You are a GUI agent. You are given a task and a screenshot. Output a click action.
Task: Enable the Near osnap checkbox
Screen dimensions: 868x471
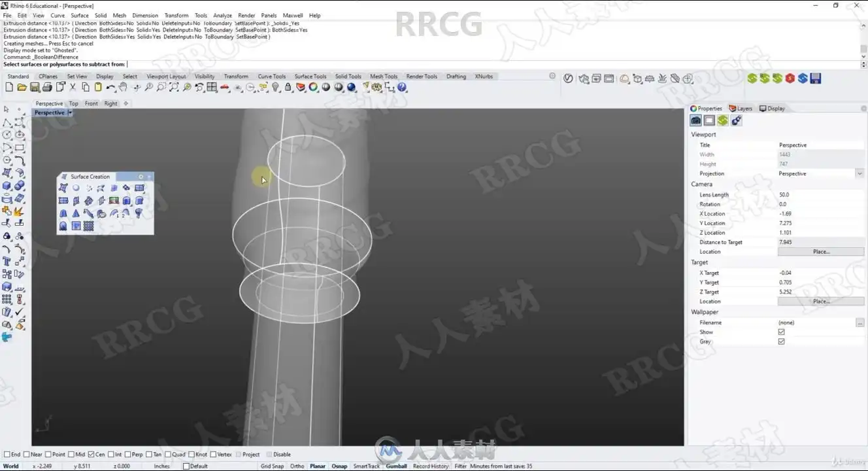25,455
